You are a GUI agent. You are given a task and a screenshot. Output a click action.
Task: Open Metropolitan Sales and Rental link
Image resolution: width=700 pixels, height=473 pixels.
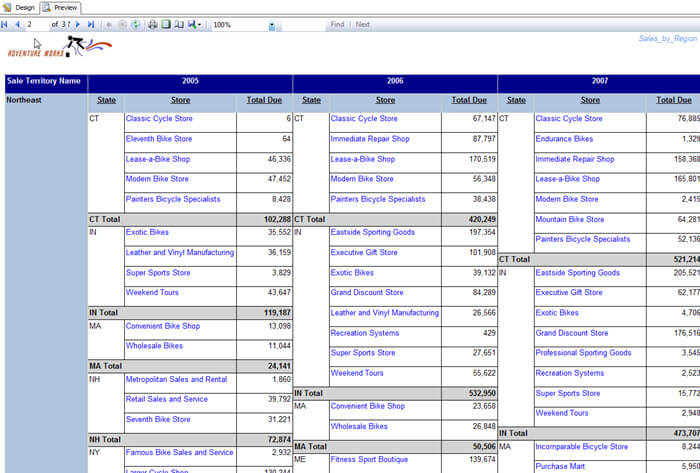click(176, 379)
